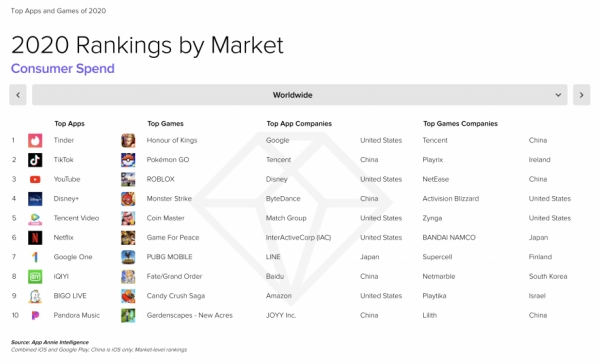Select the Top App Companies column header
The image size is (600, 364).
299,124
